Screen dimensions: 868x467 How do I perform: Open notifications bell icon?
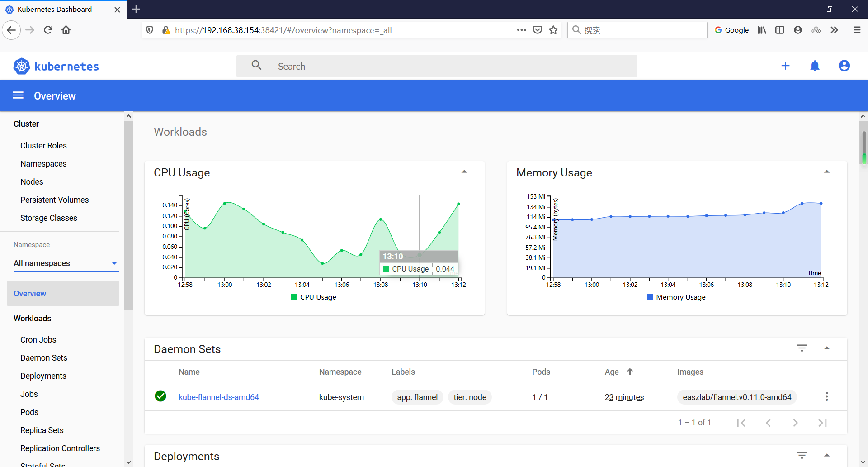click(x=815, y=66)
